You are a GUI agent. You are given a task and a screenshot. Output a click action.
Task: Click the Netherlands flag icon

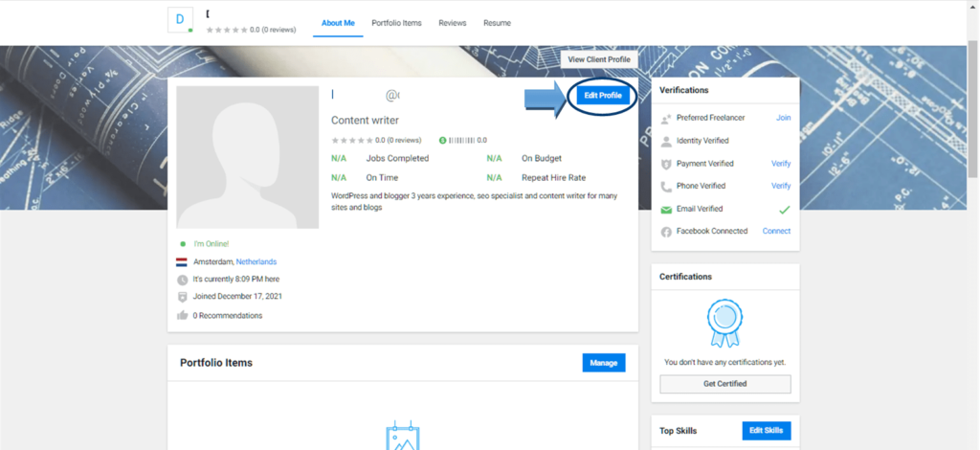click(182, 262)
